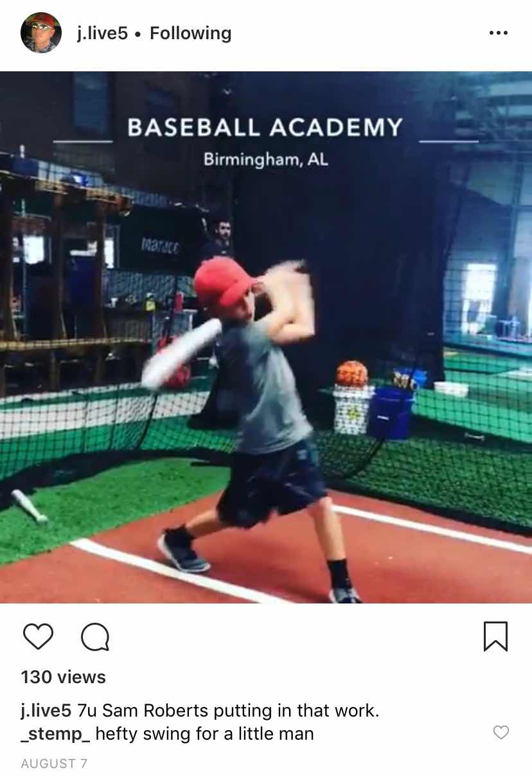
Task: Play the video of the boy swinging
Action: click(266, 337)
